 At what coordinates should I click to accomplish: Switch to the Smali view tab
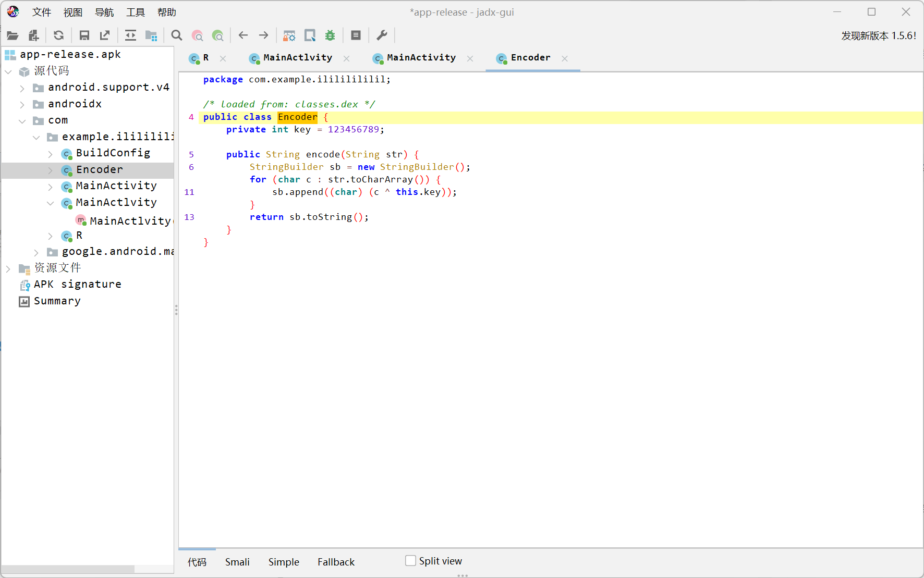237,562
